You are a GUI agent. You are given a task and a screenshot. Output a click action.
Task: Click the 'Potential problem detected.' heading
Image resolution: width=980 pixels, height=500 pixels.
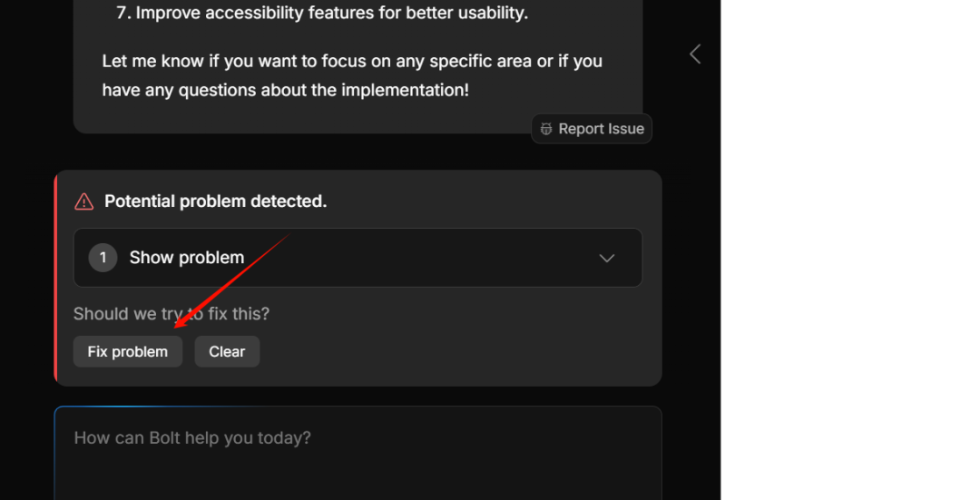[x=216, y=201]
